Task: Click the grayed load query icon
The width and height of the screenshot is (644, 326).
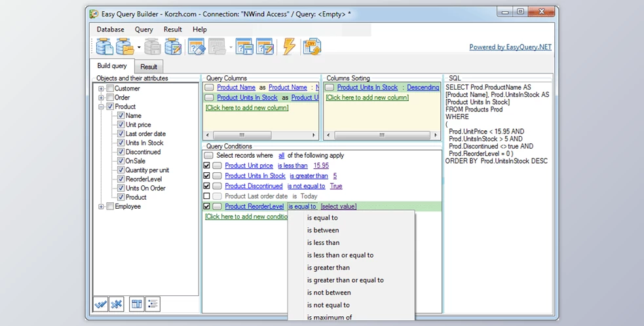Action: tap(217, 46)
